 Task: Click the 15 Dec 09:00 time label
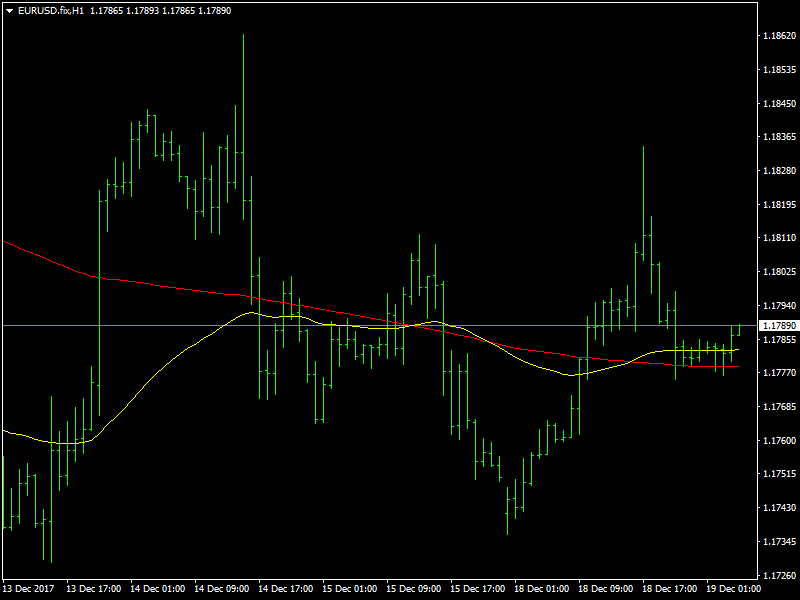point(414,589)
